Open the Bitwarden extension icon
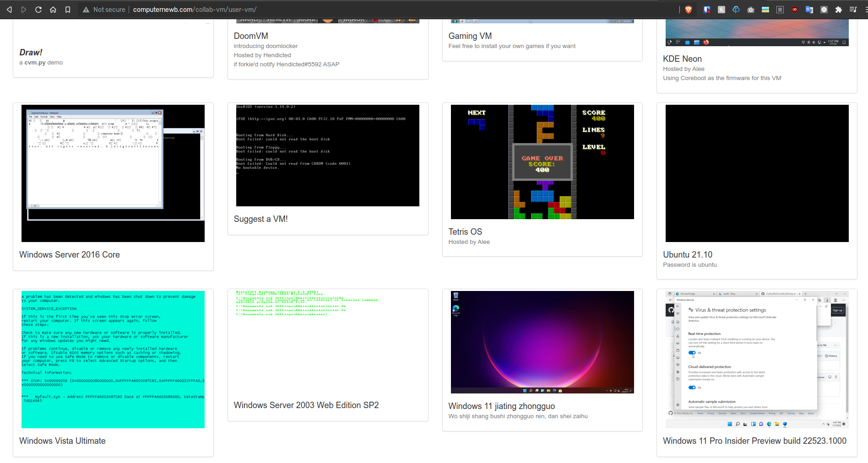The height and width of the screenshot is (463, 868). [707, 10]
